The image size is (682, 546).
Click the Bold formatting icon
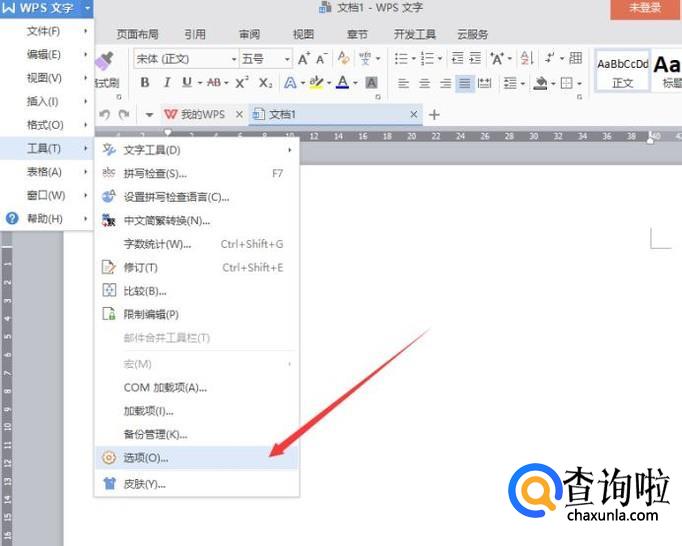(145, 83)
